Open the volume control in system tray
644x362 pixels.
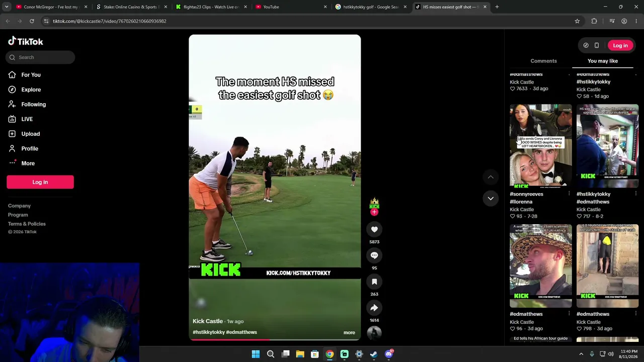pyautogui.click(x=611, y=354)
